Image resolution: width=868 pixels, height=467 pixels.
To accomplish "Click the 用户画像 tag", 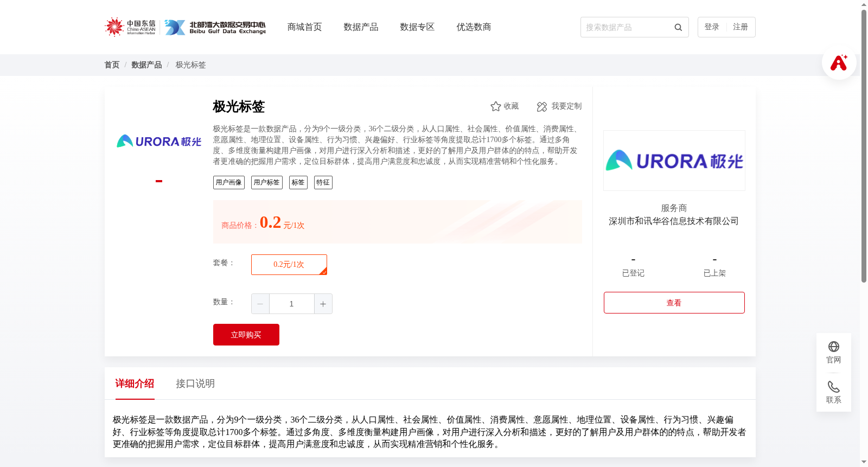I will pos(229,183).
